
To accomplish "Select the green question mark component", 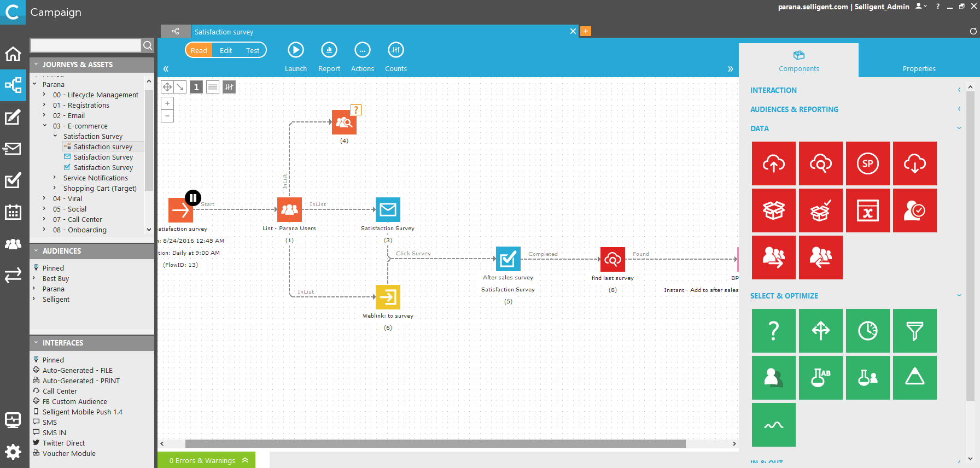I will click(x=773, y=331).
